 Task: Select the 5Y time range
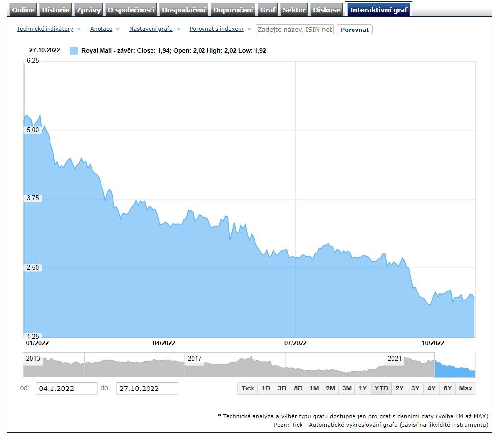point(448,388)
